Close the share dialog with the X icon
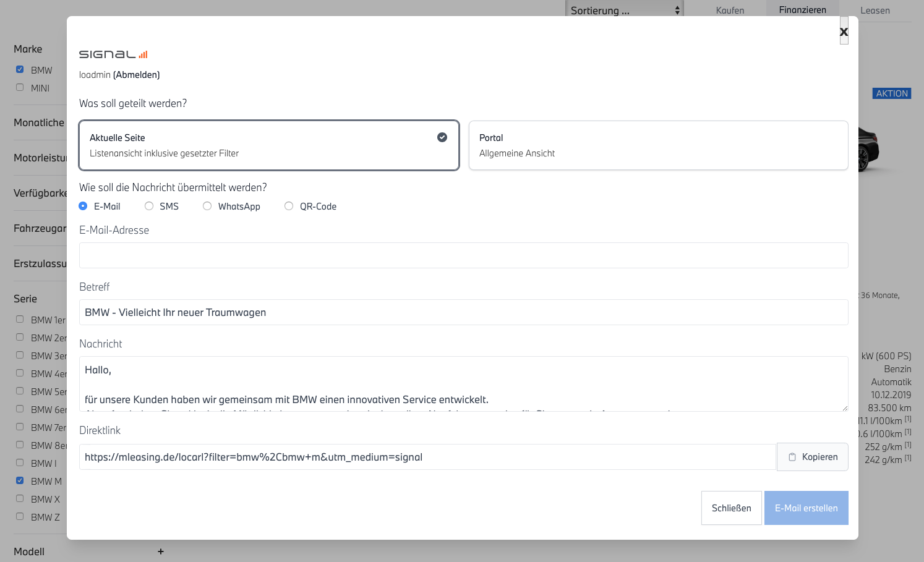This screenshot has width=924, height=562. tap(844, 32)
